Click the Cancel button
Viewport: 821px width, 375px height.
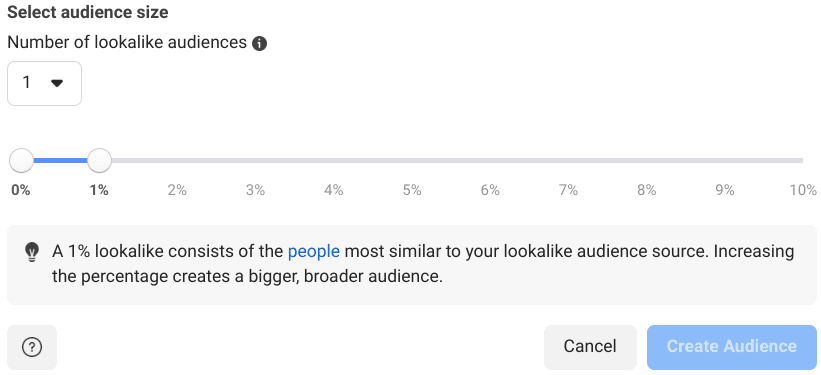590,347
